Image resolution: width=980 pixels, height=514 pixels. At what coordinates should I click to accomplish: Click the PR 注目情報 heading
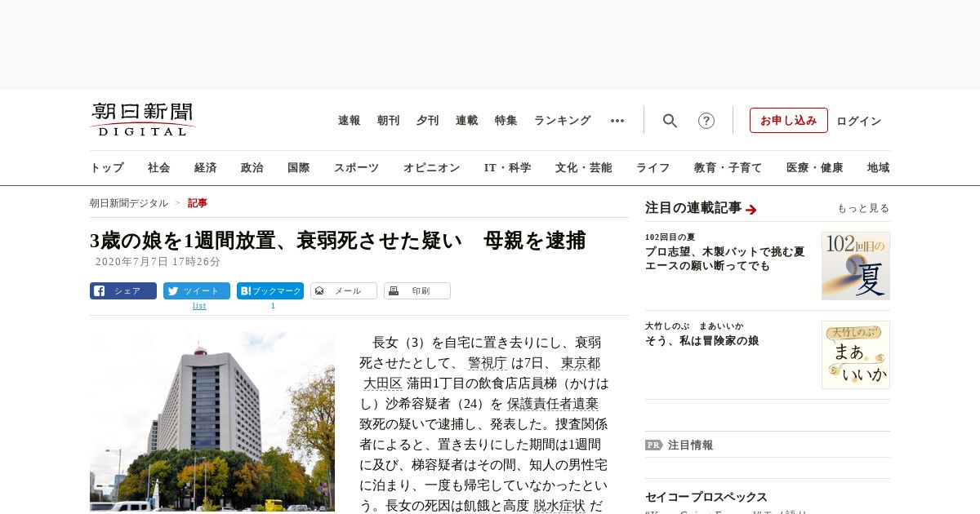[679, 445]
